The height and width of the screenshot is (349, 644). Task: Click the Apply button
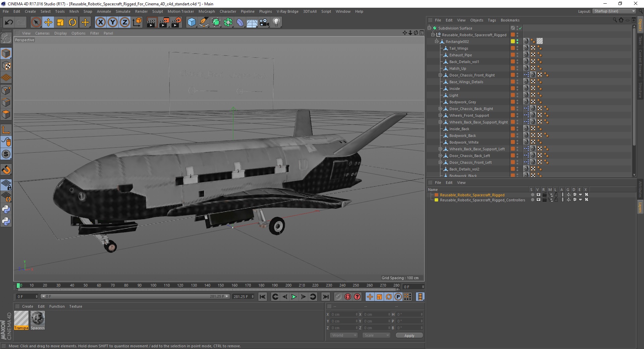pos(409,336)
